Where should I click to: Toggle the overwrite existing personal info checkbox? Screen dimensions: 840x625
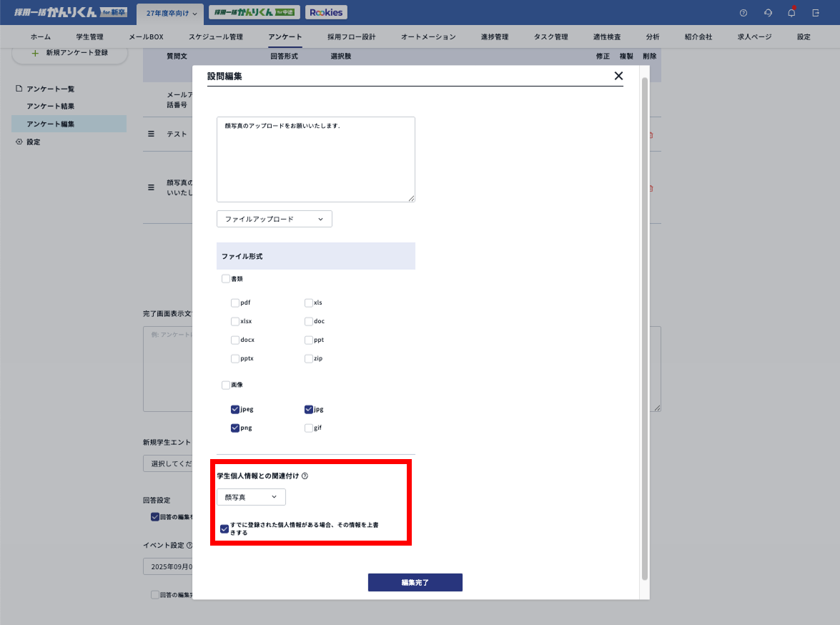click(x=225, y=529)
